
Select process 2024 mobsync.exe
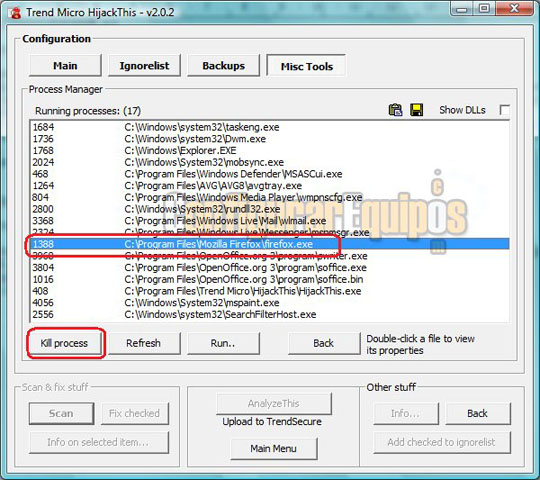(269, 162)
